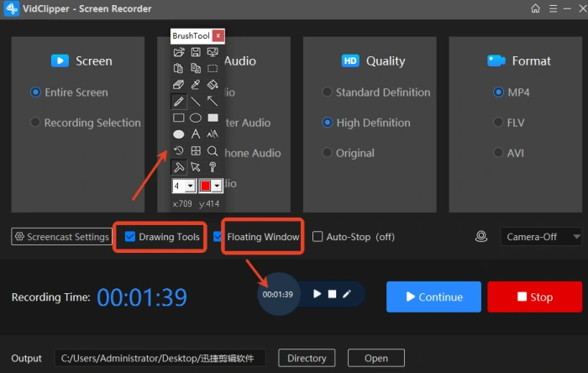Enable the Auto-Stop checkbox
588x373 pixels.
(318, 237)
